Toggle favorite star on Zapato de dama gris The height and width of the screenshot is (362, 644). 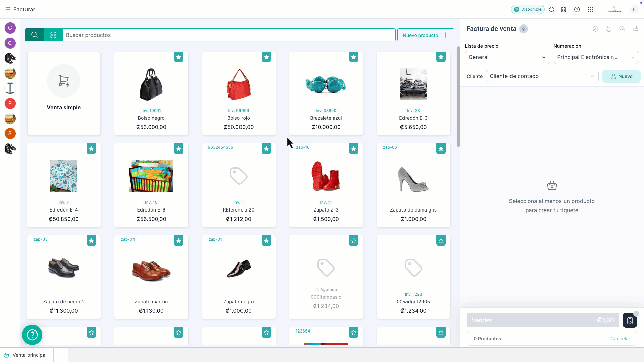[x=441, y=149]
